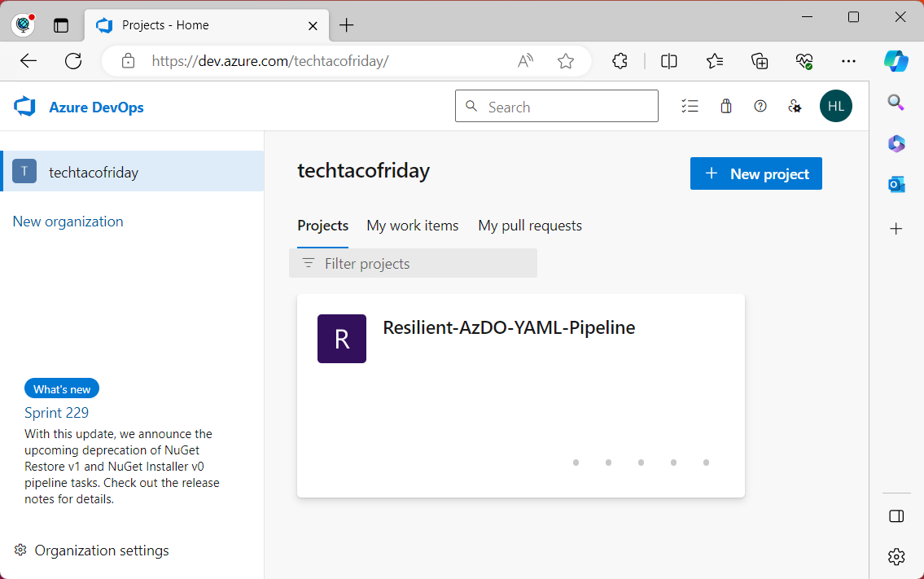Open the work items list icon in header
Image resolution: width=924 pixels, height=579 pixels.
coord(690,106)
